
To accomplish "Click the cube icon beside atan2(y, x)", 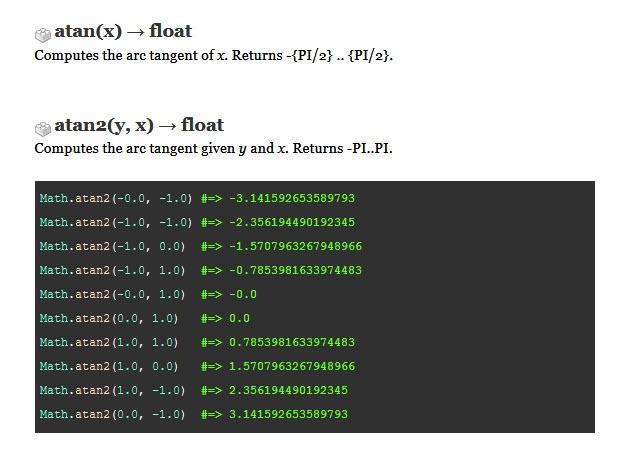I will click(x=42, y=127).
